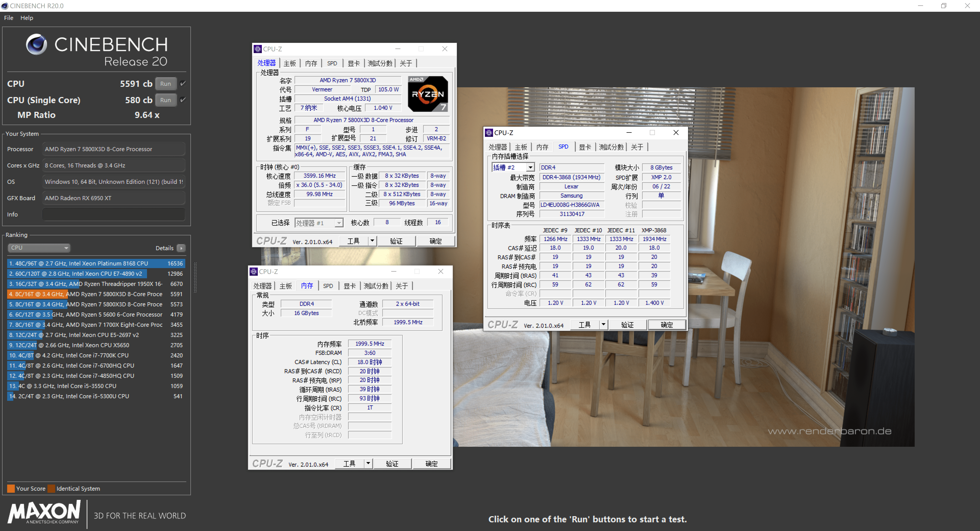The height and width of the screenshot is (531, 980).
Task: Click the Ryzen 7 logo badge
Action: tap(428, 94)
